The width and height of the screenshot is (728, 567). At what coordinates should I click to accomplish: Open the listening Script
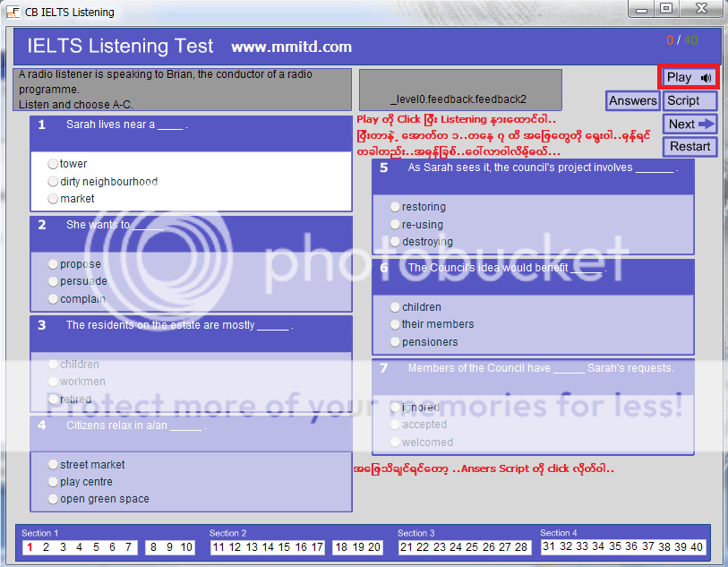click(x=689, y=100)
